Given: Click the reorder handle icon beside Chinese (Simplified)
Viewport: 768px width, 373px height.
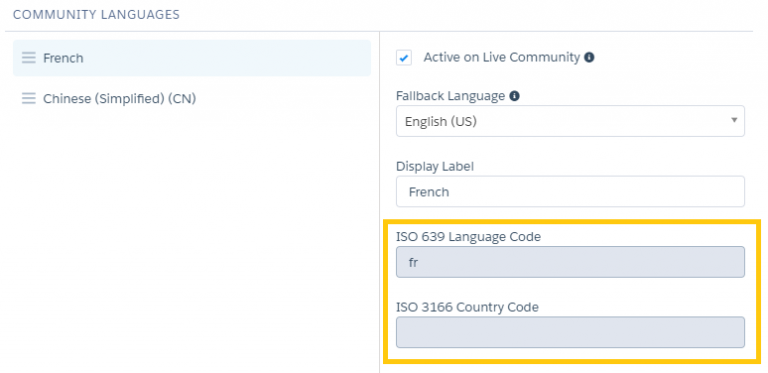Looking at the screenshot, I should click(x=29, y=99).
